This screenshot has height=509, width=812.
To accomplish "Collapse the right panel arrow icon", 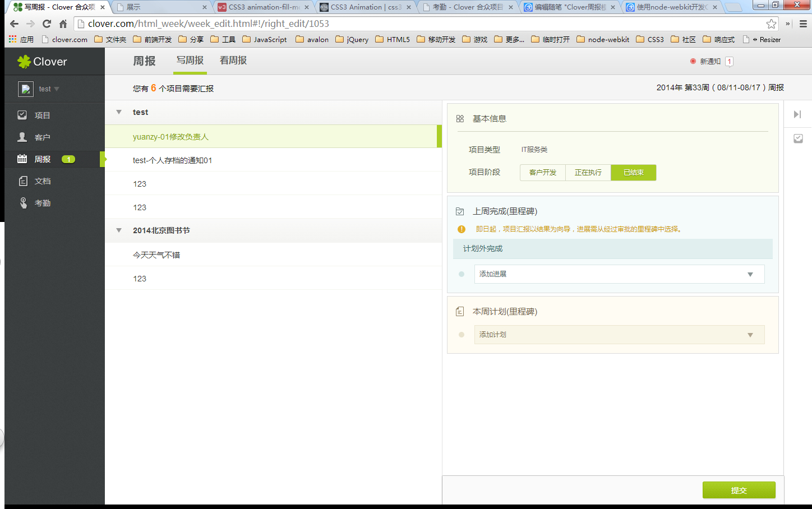I will click(x=797, y=114).
